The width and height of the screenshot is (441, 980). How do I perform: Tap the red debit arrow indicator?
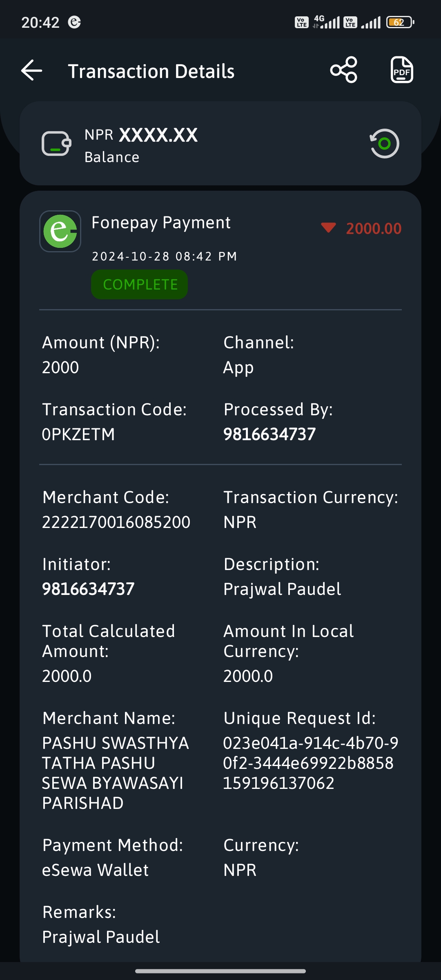point(328,228)
